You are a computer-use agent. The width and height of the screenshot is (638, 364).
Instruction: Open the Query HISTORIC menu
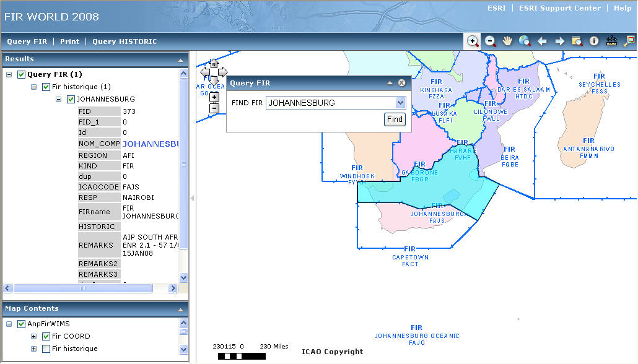tap(125, 41)
